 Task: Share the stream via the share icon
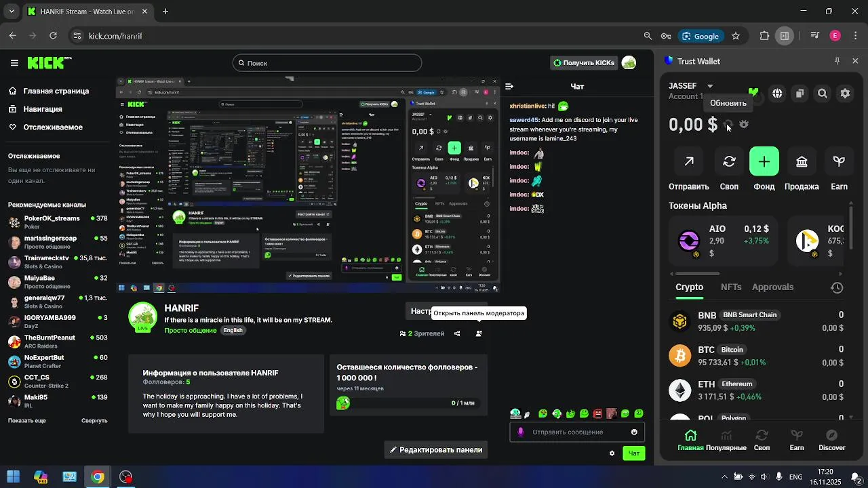click(457, 333)
